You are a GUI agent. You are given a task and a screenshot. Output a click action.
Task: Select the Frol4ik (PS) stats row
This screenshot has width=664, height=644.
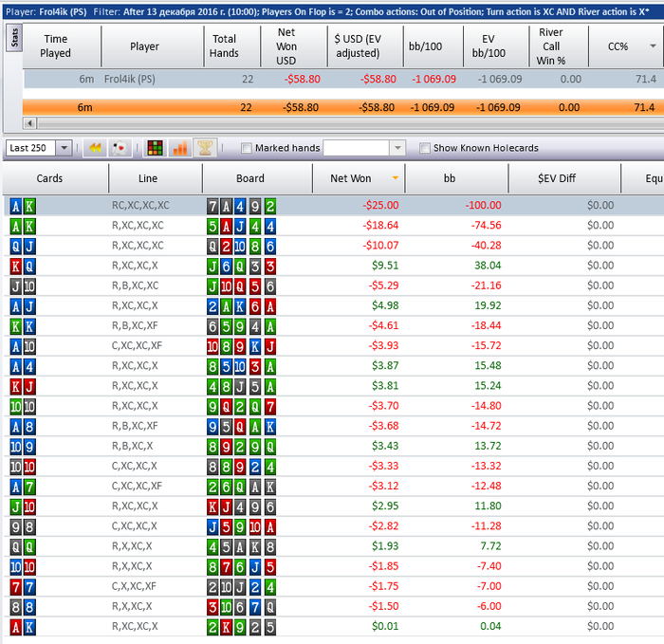343,79
